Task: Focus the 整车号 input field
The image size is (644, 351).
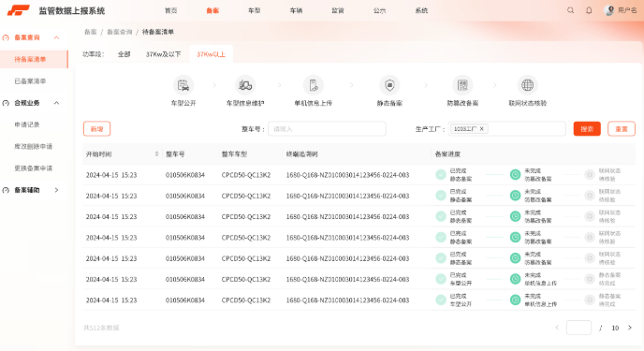Action: (327, 129)
